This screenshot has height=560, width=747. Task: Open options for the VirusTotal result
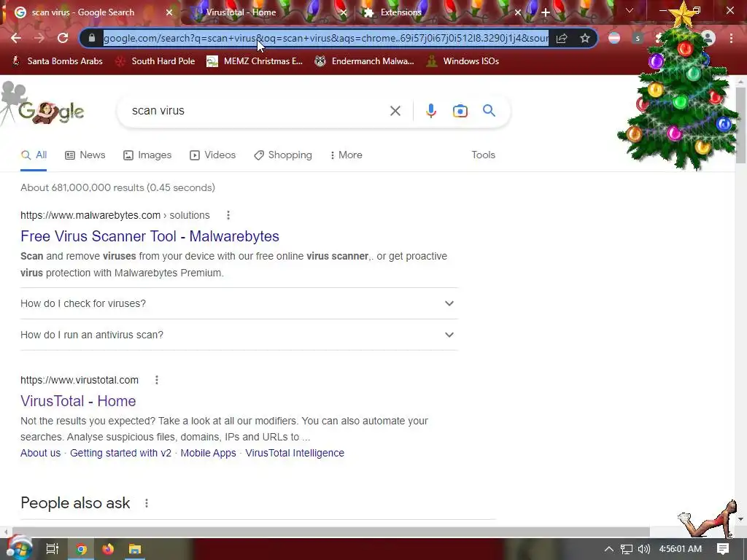point(157,380)
